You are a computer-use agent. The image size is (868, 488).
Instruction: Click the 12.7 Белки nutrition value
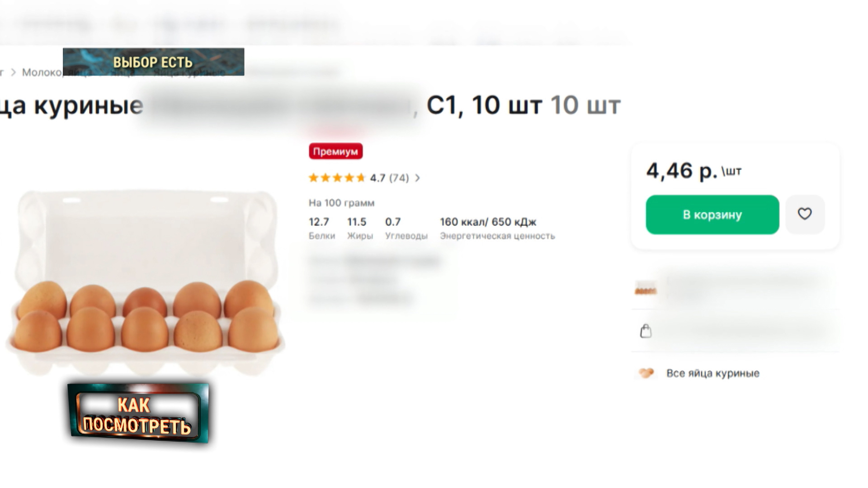(x=321, y=228)
